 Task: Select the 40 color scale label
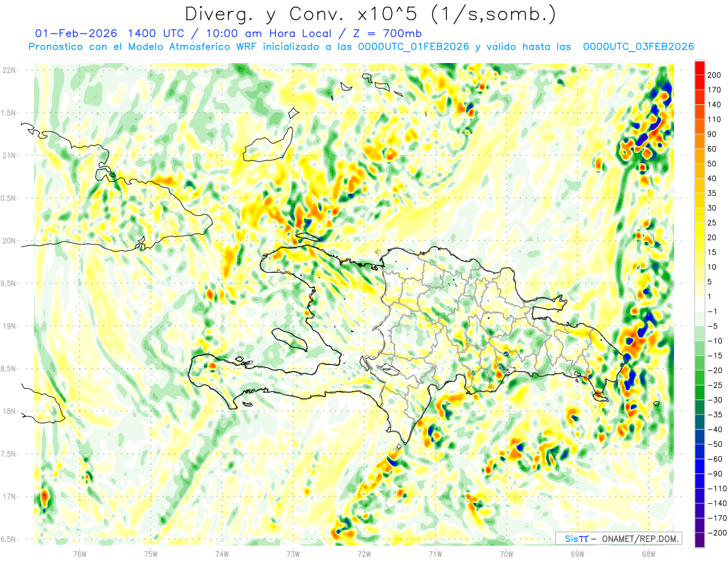[x=712, y=179]
